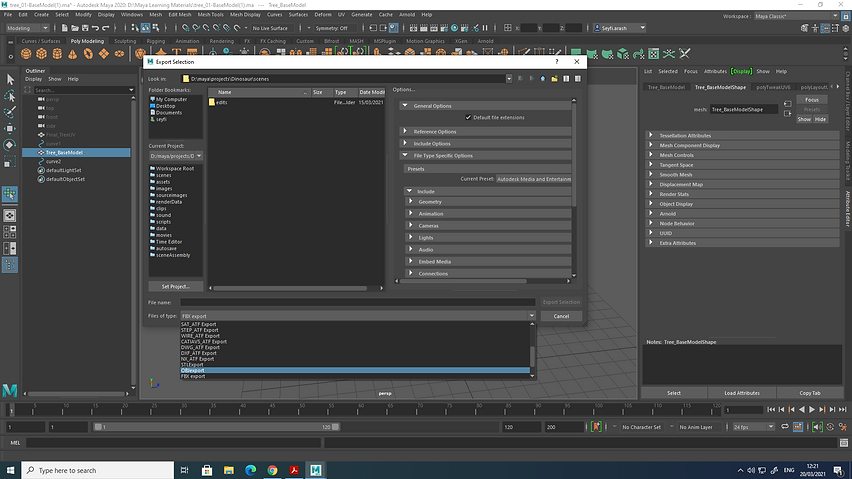Create a polygon disc from the shelf
852x479 pixels.
119,54
